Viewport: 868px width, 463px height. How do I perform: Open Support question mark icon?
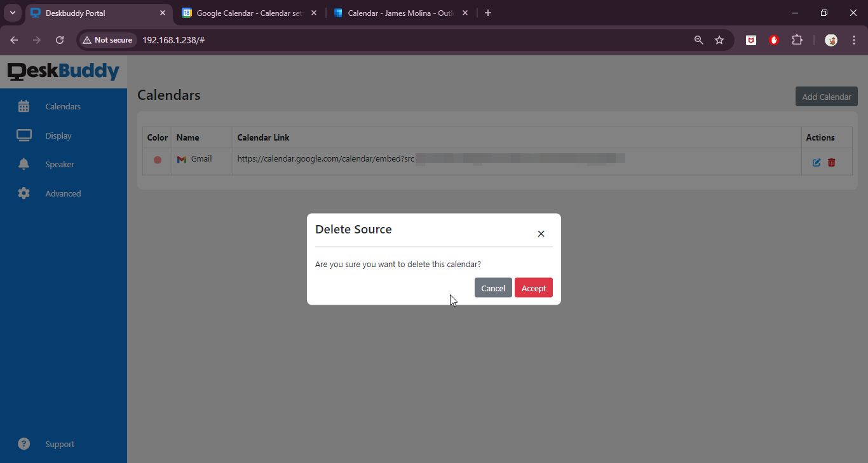[24, 444]
